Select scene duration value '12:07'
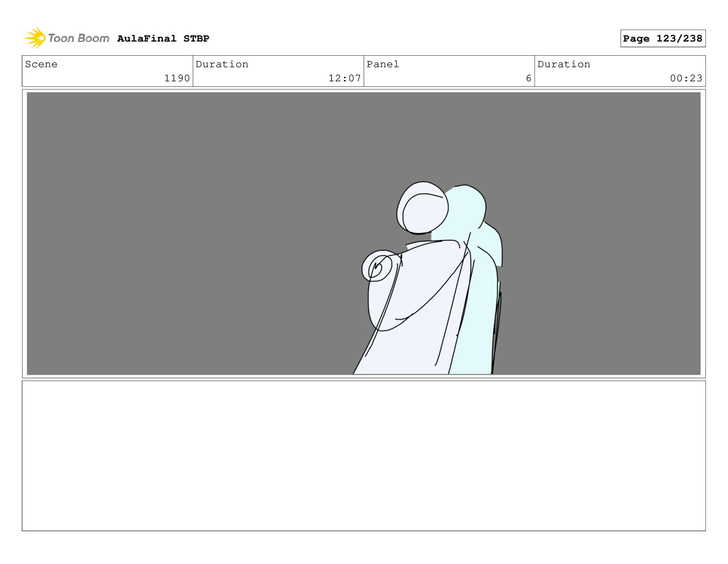Screen dimensions: 728x564 (345, 78)
